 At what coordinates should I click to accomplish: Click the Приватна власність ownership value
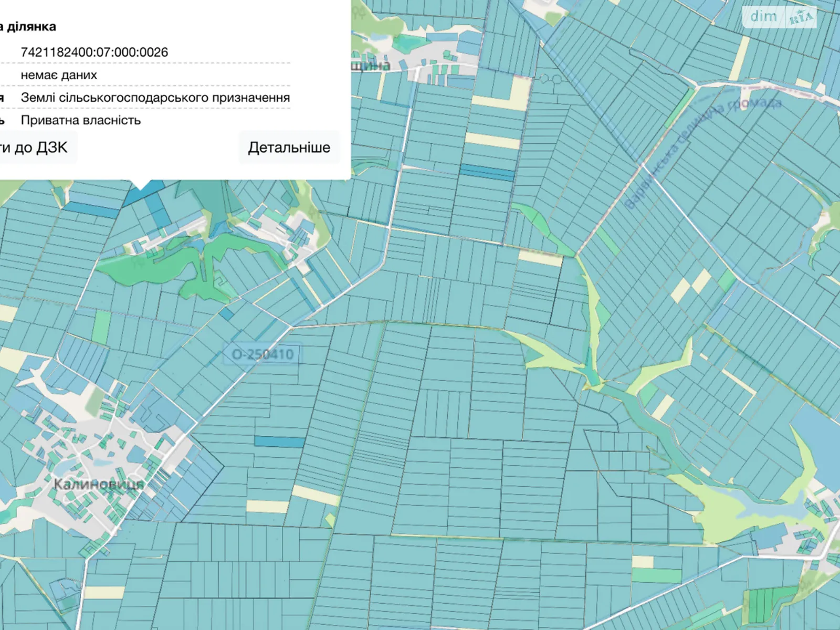pos(81,120)
